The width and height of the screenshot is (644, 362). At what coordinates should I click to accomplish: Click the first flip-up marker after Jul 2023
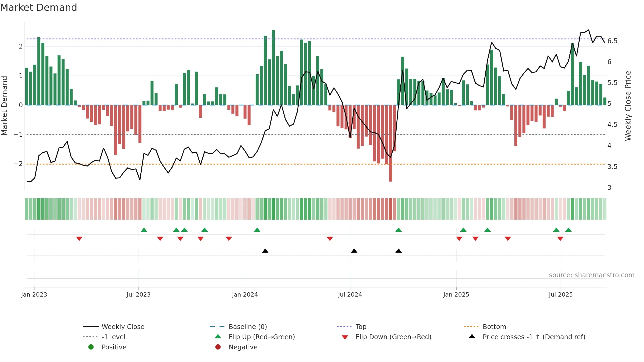144,230
